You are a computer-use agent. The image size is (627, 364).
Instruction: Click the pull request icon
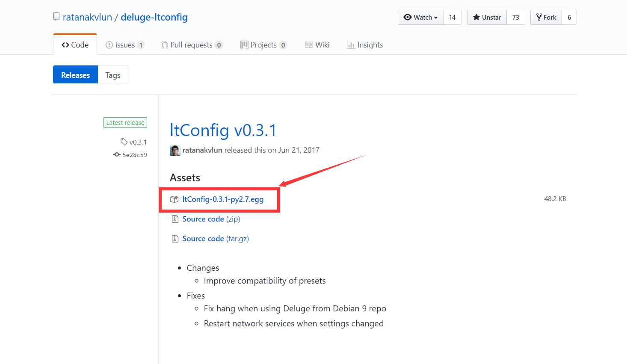click(x=165, y=45)
